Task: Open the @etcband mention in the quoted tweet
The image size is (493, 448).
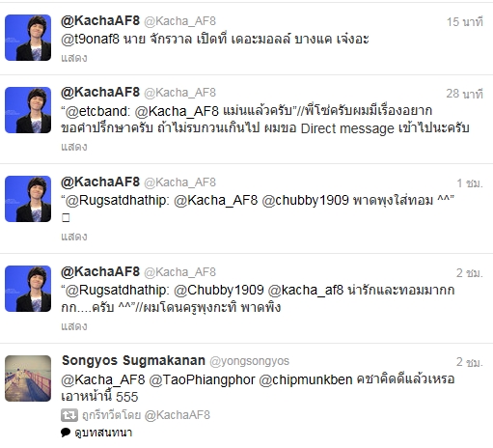Action: [x=97, y=111]
